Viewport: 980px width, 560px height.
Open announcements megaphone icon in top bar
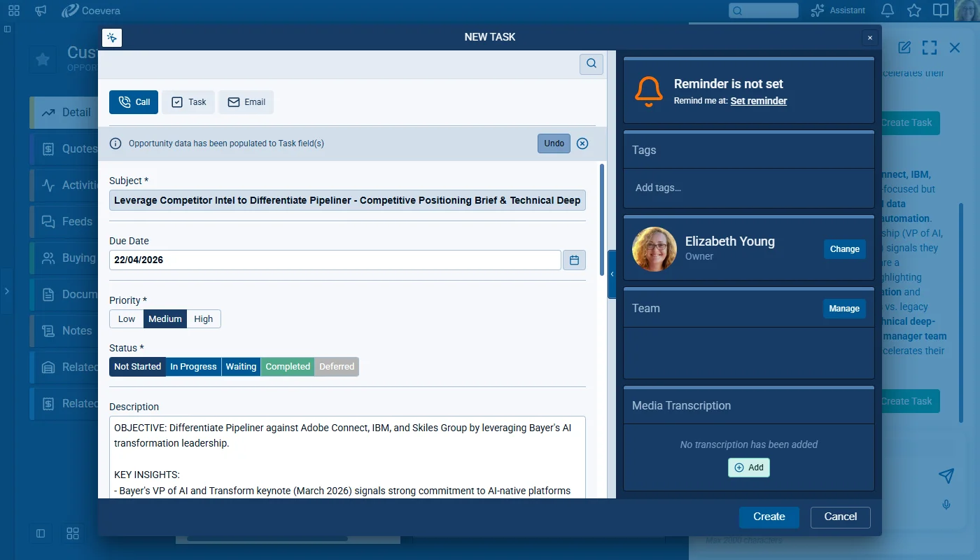click(41, 10)
